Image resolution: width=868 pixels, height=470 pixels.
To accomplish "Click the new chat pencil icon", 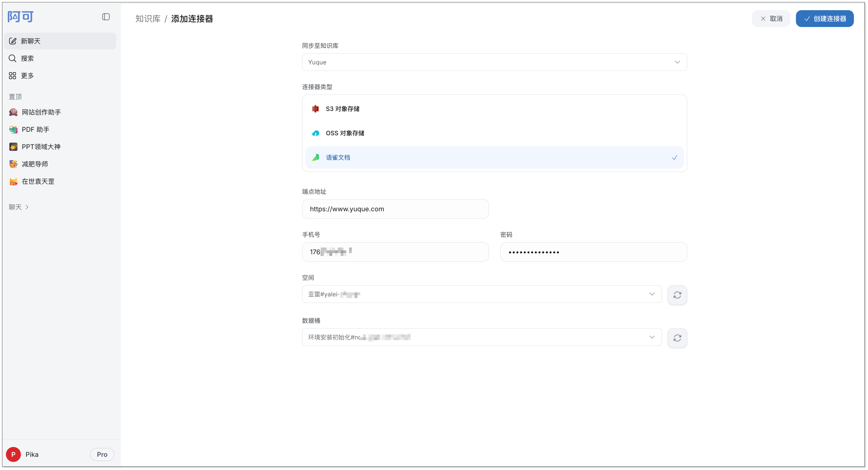I will point(12,41).
